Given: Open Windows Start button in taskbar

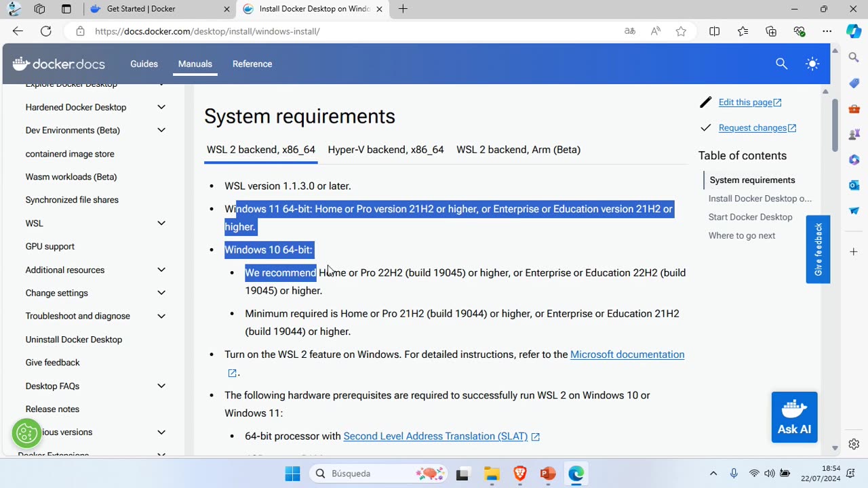Looking at the screenshot, I should pos(292,474).
